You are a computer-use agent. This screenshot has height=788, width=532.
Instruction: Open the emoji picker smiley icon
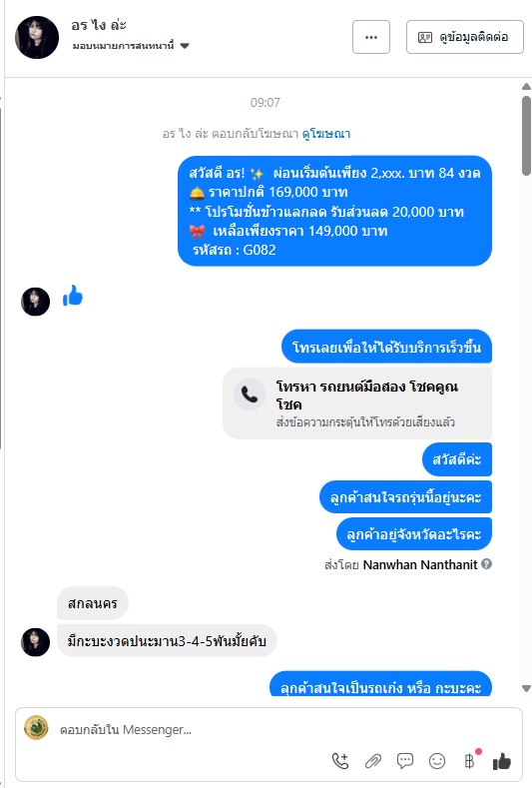point(437,761)
